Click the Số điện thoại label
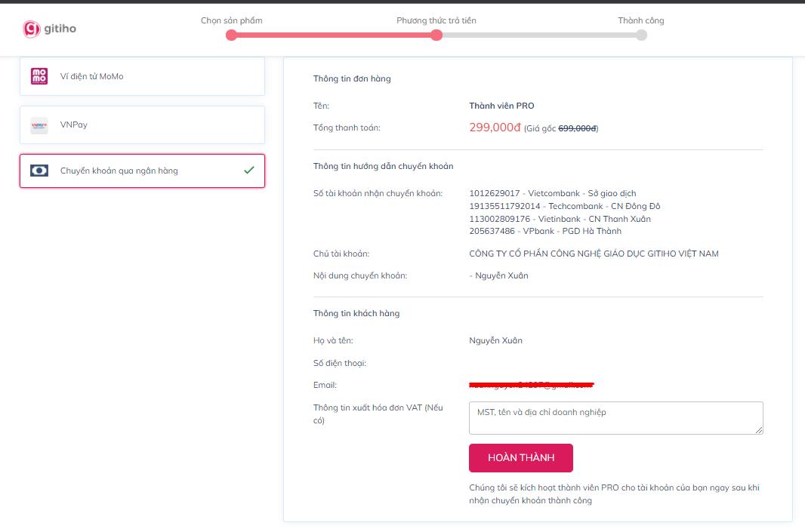Image resolution: width=805 pixels, height=532 pixels. click(340, 363)
